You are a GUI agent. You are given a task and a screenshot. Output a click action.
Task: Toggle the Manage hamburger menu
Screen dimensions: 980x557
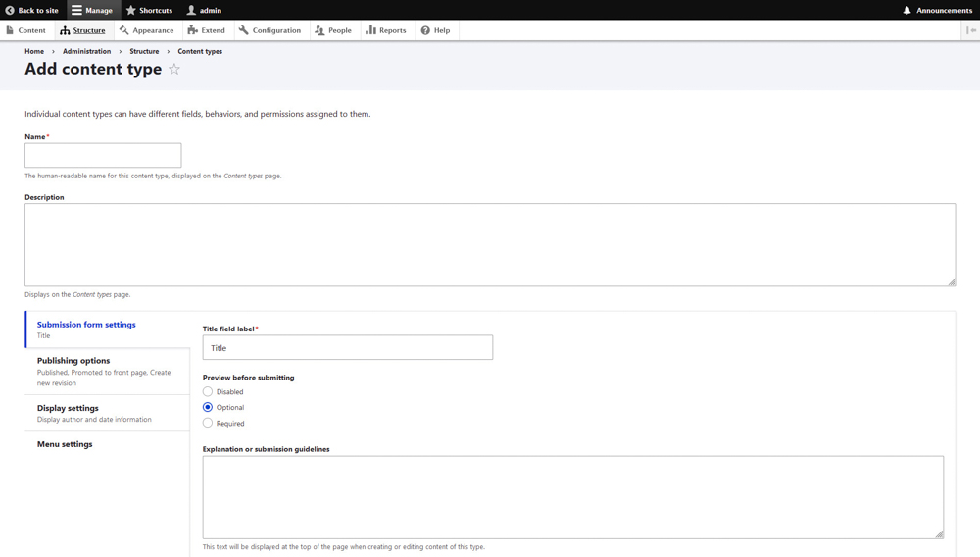point(76,10)
